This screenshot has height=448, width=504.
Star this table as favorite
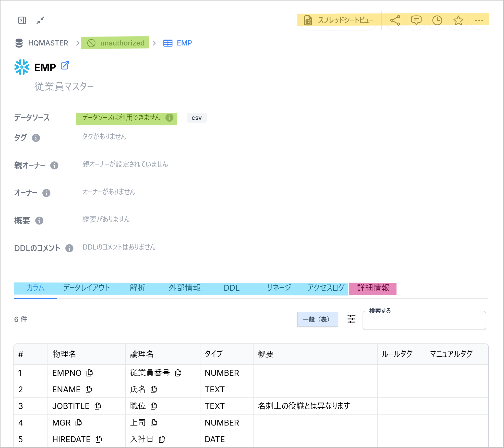459,20
